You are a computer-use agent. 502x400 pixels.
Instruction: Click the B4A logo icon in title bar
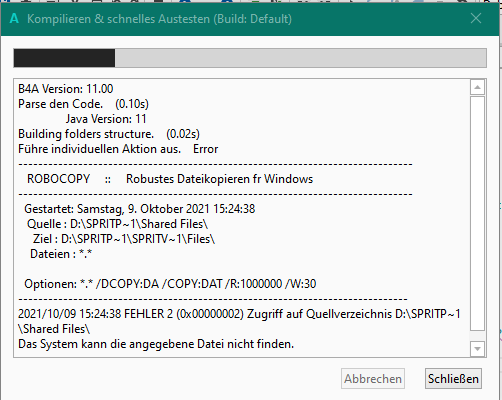14,19
